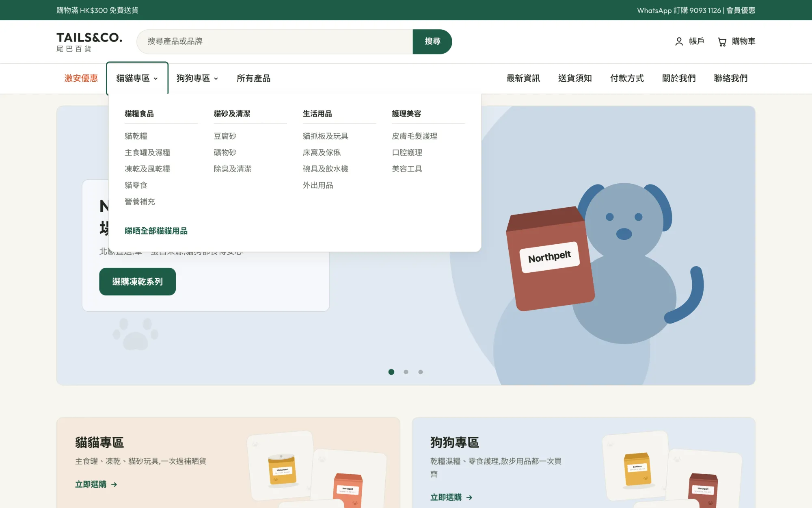
Task: Go to third carousel slide dot
Action: click(421, 372)
